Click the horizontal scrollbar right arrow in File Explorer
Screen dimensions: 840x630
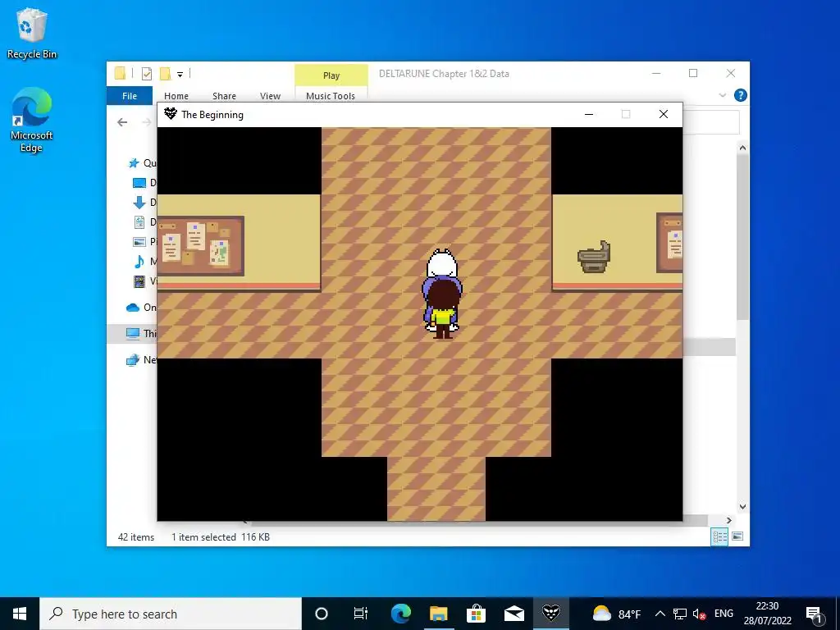pos(728,520)
